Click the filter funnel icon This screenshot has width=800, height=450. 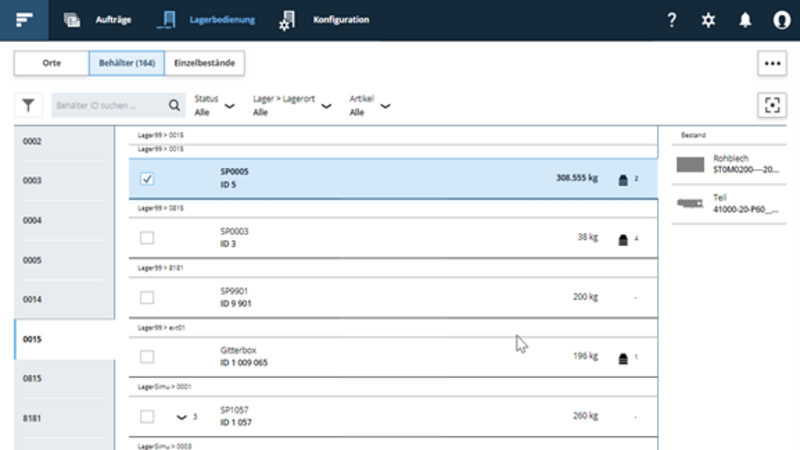pyautogui.click(x=29, y=105)
